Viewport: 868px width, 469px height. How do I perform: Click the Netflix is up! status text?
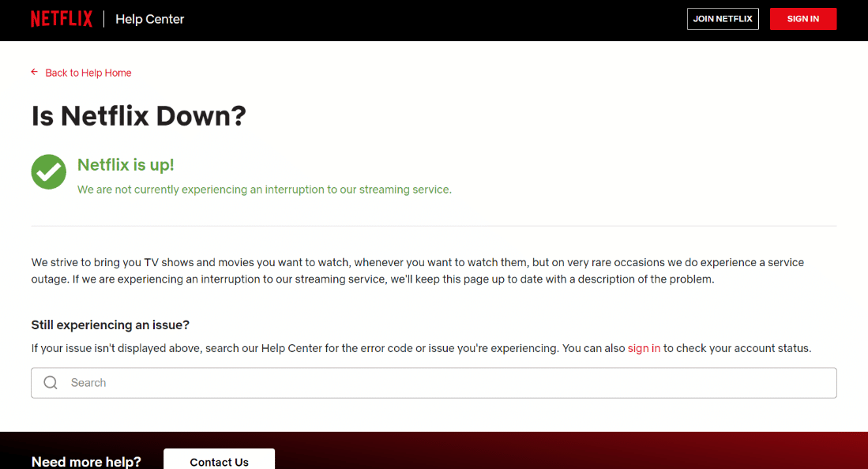click(x=126, y=165)
